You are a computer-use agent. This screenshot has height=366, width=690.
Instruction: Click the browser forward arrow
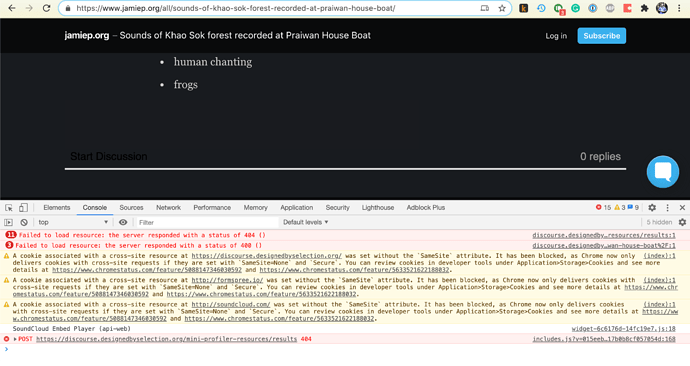29,8
